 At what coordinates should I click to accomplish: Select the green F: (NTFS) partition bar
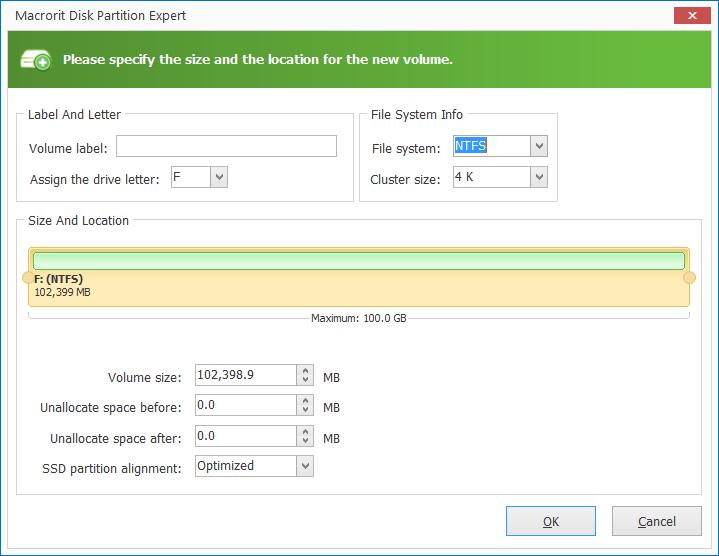(x=359, y=261)
